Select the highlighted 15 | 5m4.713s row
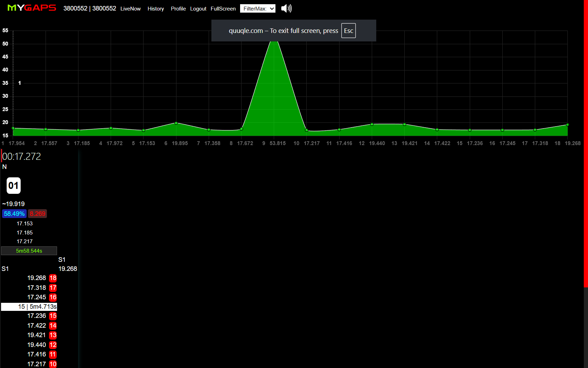Viewport: 588px width, 368px height. pyautogui.click(x=29, y=307)
